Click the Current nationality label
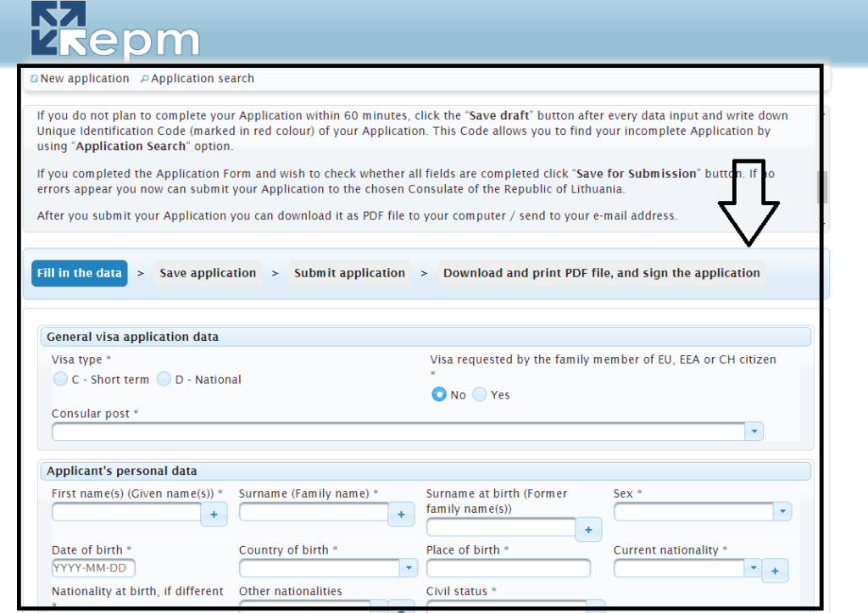868x613 pixels. click(x=670, y=550)
